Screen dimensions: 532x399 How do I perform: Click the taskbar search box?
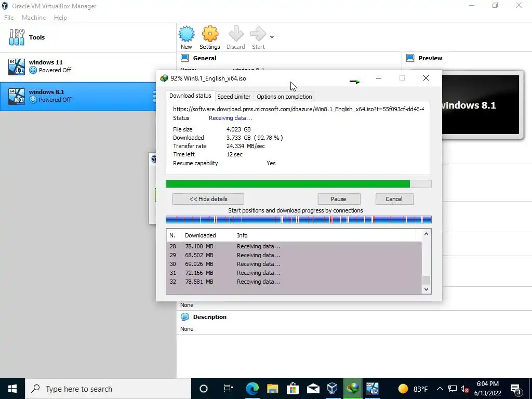[x=108, y=389]
